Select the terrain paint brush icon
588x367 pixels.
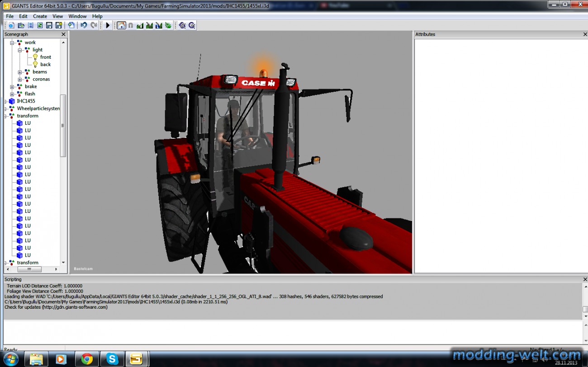tap(149, 25)
